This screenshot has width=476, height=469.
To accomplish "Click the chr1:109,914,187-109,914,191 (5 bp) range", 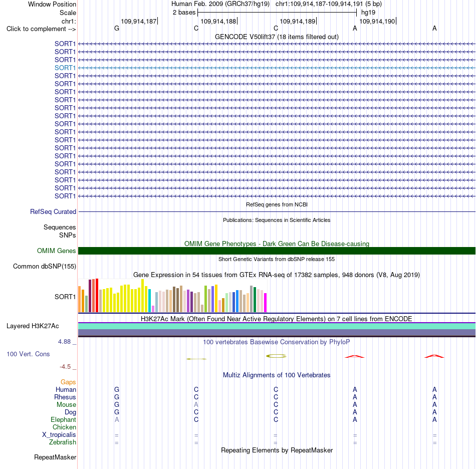I will click(329, 4).
